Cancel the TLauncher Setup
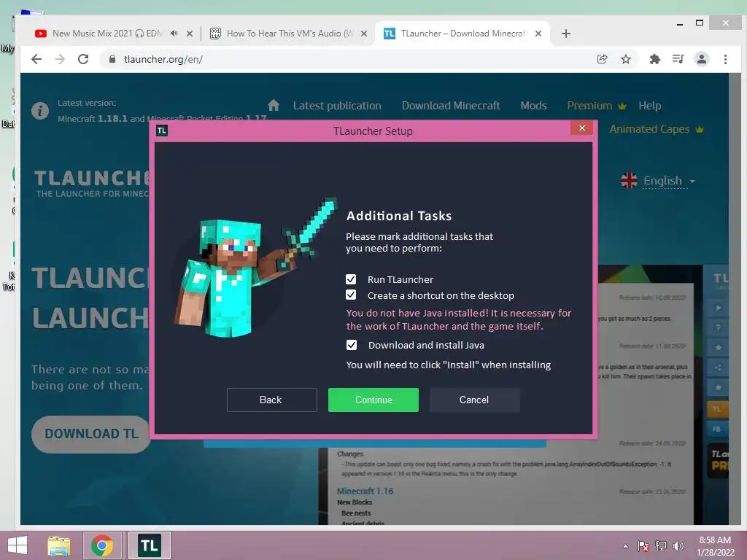Viewport: 747px width, 560px height. tap(474, 400)
